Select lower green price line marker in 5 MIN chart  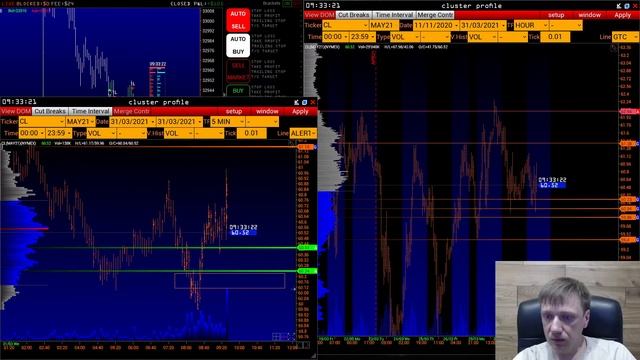coord(307,271)
